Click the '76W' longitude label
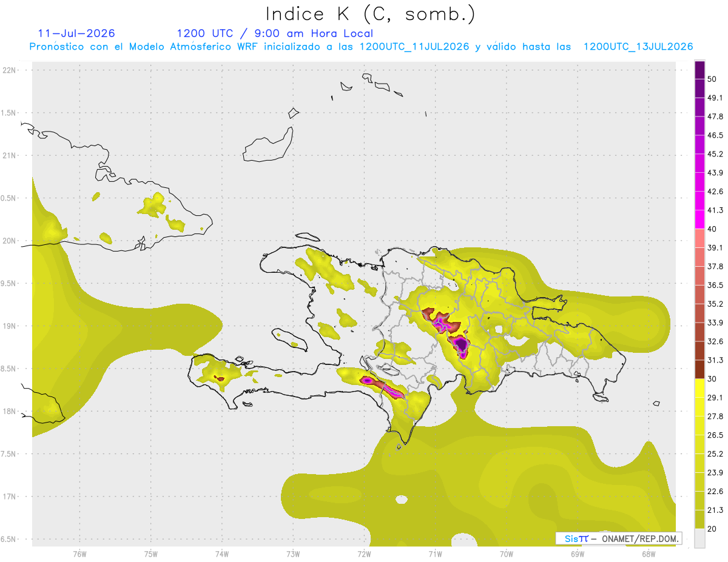 pos(79,555)
